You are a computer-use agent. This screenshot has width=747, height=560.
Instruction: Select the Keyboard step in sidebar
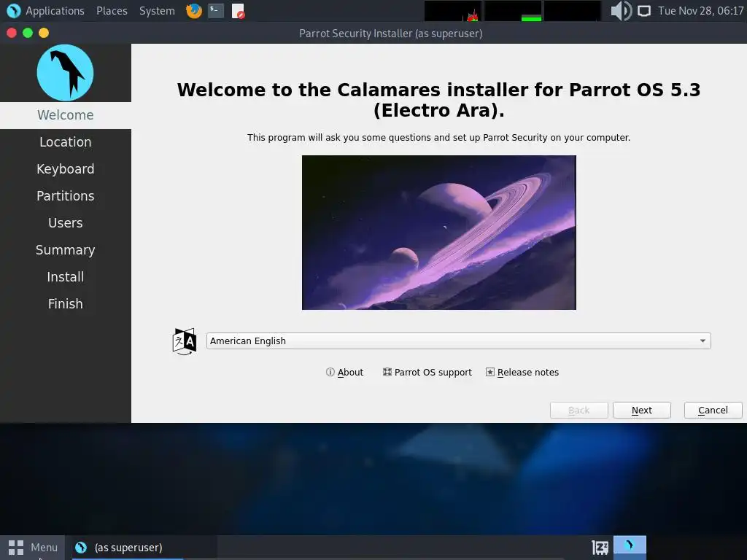tap(65, 169)
